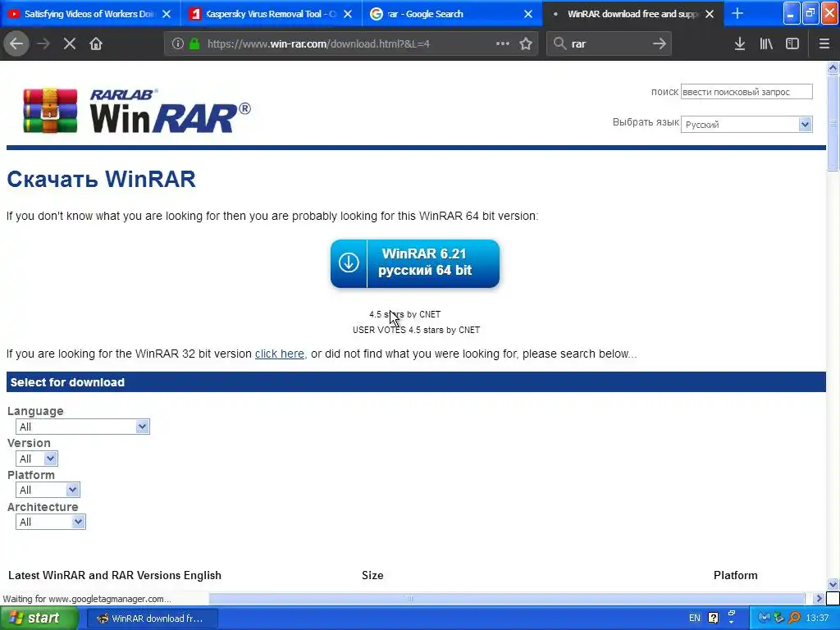
Task: Click the 'Select for download' header
Action: pos(416,382)
